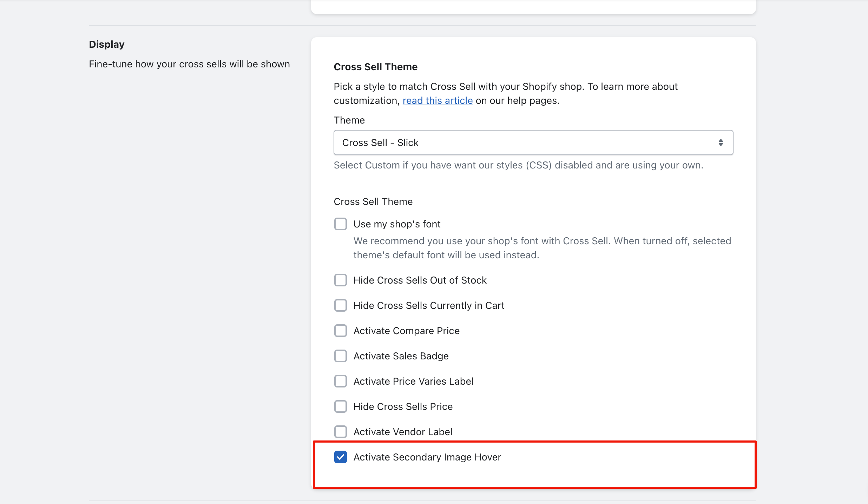Open the Theme dropdown selector

click(533, 142)
